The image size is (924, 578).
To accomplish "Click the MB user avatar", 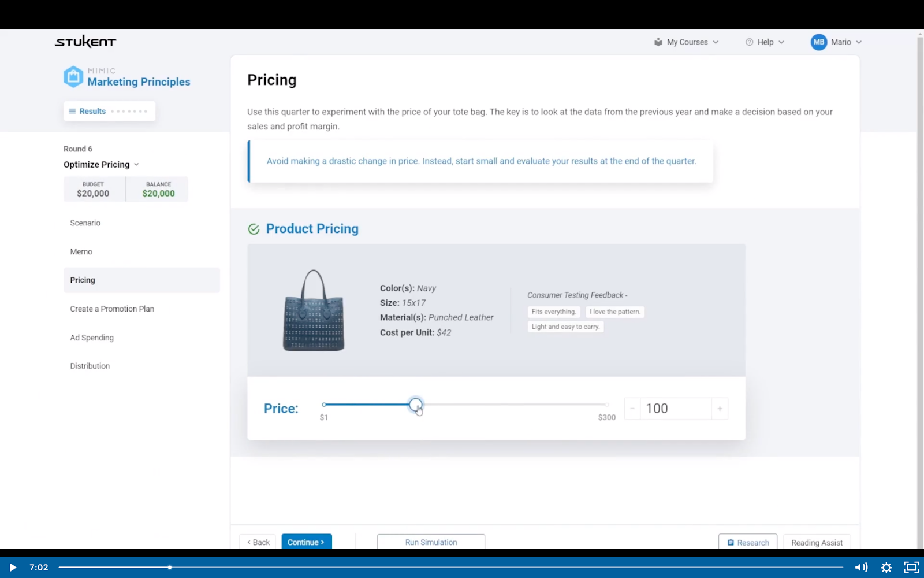I will click(x=819, y=42).
